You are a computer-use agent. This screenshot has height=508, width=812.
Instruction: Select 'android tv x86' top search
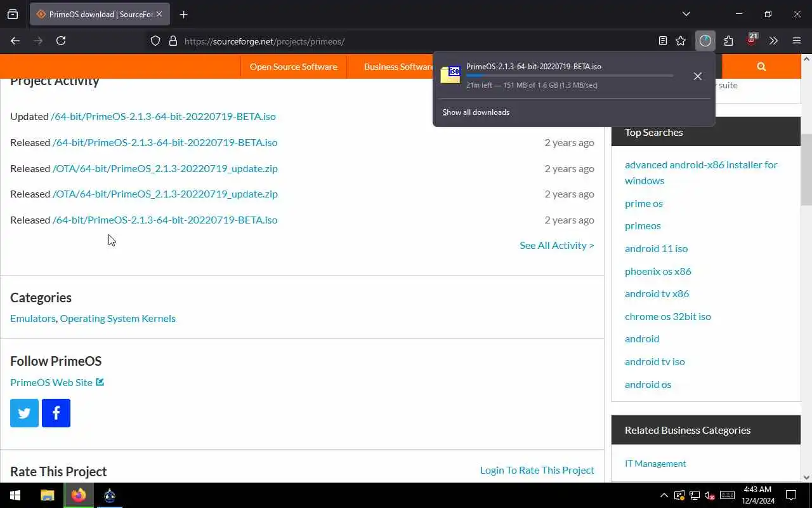tap(657, 293)
